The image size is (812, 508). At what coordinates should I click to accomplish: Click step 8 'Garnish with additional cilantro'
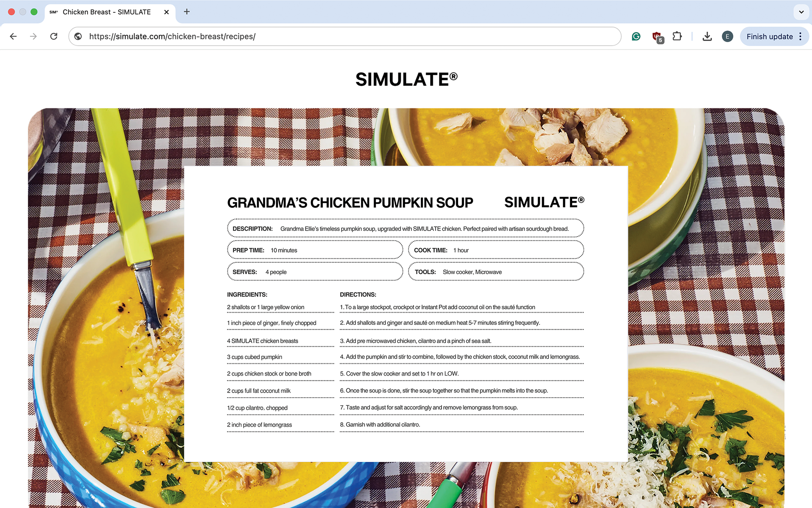pyautogui.click(x=380, y=424)
